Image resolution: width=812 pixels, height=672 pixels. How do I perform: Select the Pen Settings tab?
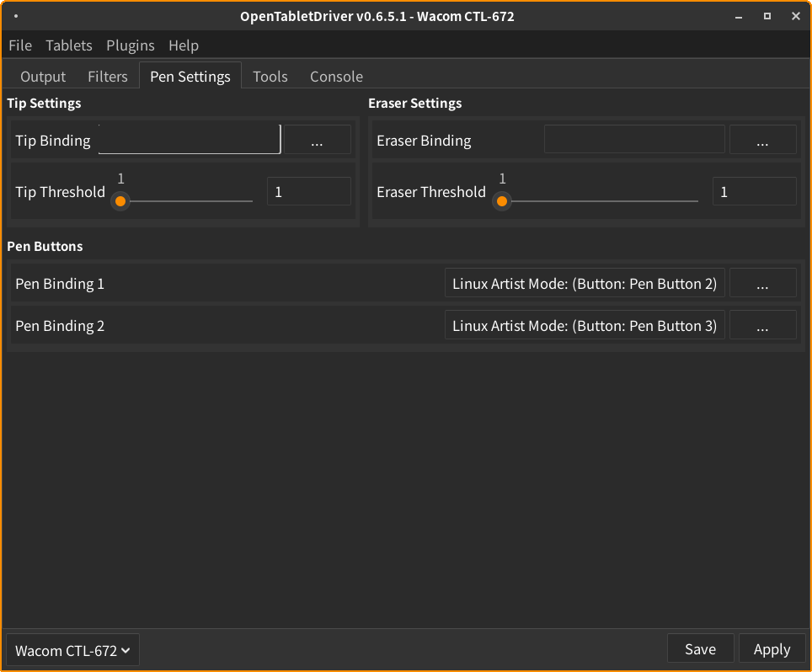190,77
